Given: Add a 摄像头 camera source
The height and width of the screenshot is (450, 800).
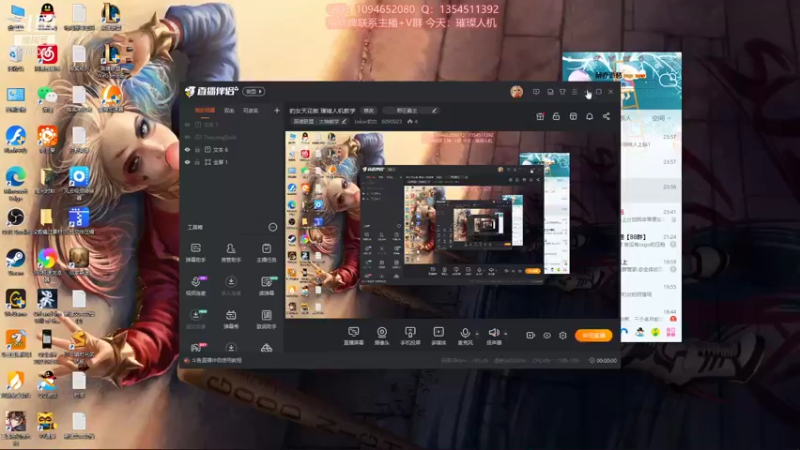Looking at the screenshot, I should (382, 336).
